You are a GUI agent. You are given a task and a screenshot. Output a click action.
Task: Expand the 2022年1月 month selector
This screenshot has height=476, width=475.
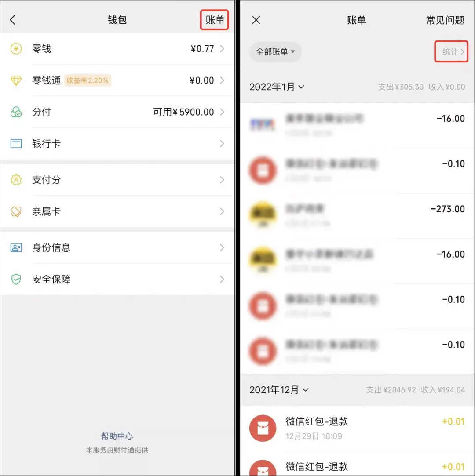click(x=277, y=87)
